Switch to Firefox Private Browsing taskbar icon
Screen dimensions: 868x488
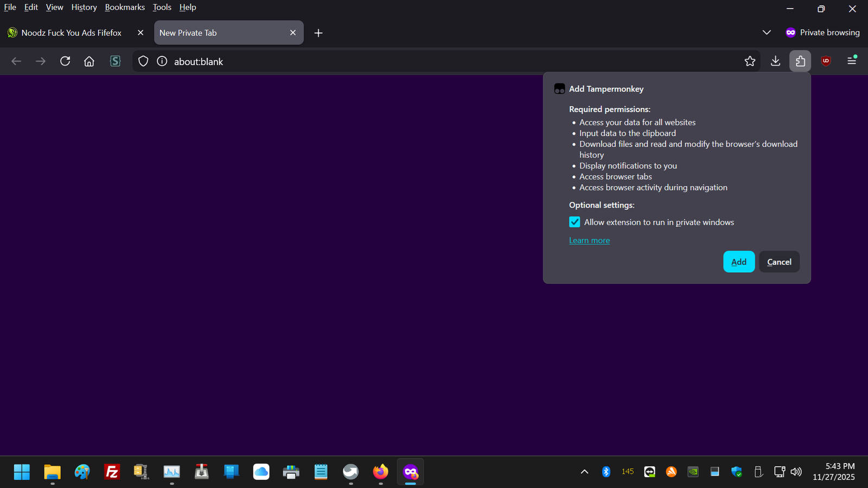(x=411, y=472)
